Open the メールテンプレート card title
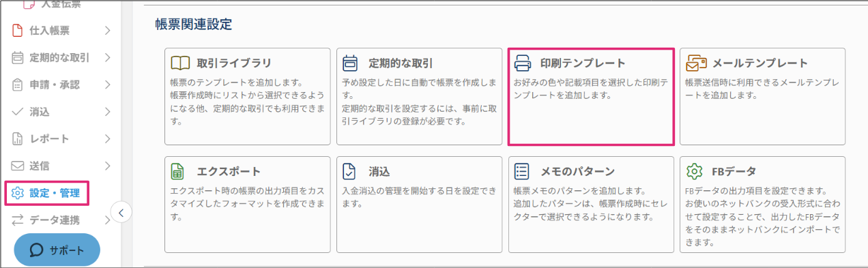 (760, 63)
